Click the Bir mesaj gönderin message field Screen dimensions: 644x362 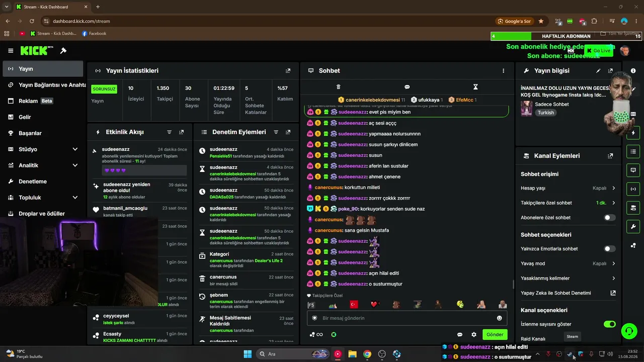tap(407, 318)
